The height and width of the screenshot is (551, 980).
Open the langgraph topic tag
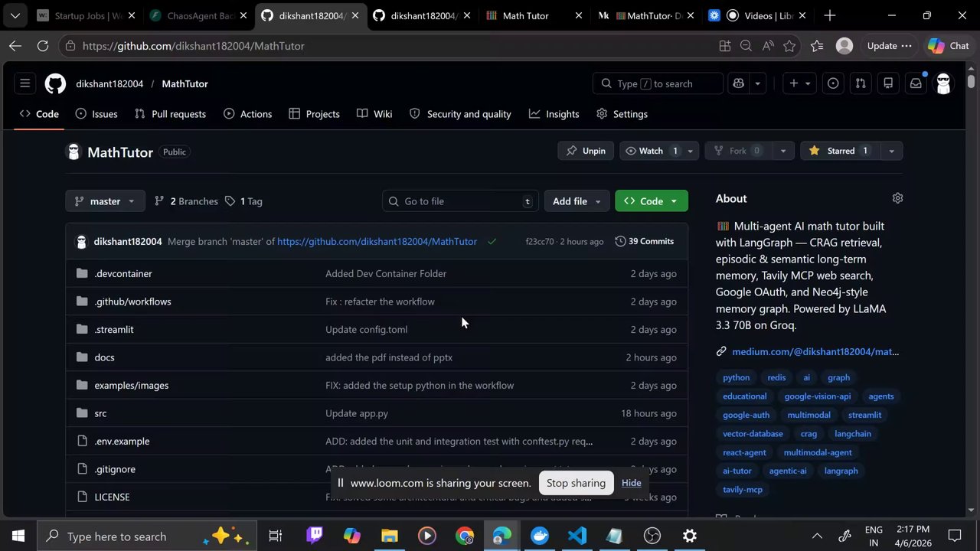pyautogui.click(x=841, y=471)
